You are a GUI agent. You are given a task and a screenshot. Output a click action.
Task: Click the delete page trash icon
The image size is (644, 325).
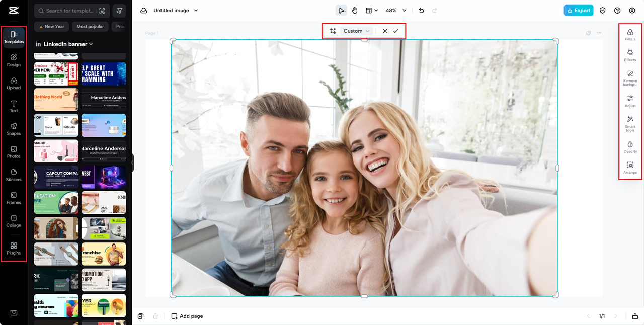155,316
